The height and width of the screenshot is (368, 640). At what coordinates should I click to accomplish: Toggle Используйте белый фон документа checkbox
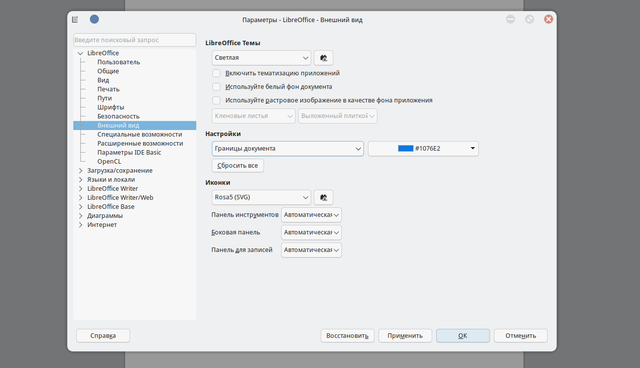point(216,86)
